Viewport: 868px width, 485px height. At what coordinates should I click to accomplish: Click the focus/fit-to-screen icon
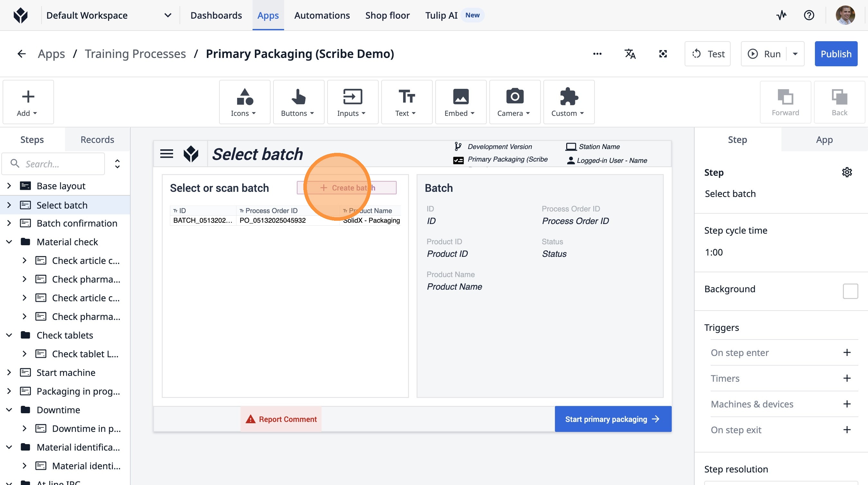[663, 54]
